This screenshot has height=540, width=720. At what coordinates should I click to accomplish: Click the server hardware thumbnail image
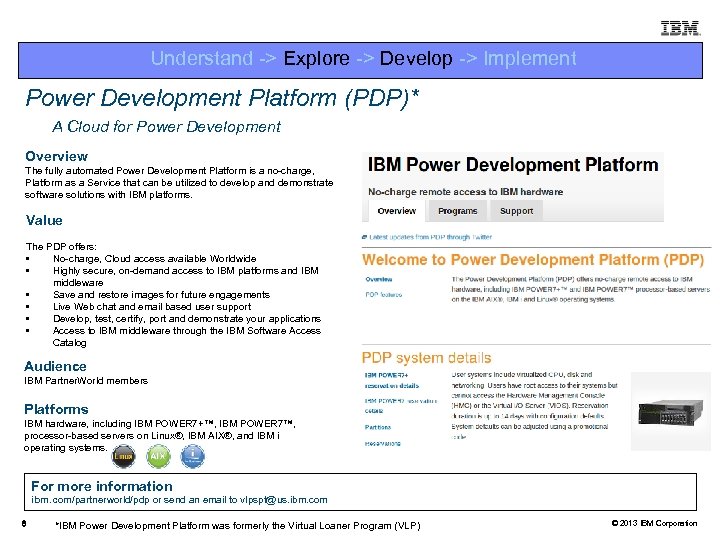pos(670,411)
